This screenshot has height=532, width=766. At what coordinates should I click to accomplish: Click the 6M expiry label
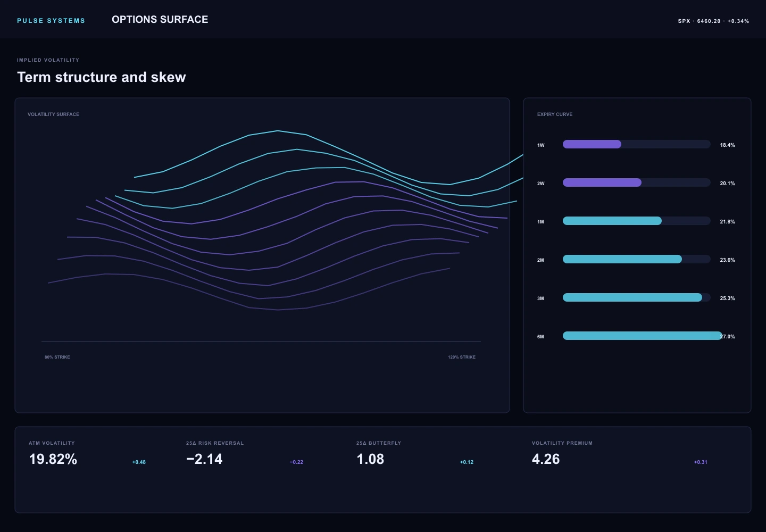point(540,337)
